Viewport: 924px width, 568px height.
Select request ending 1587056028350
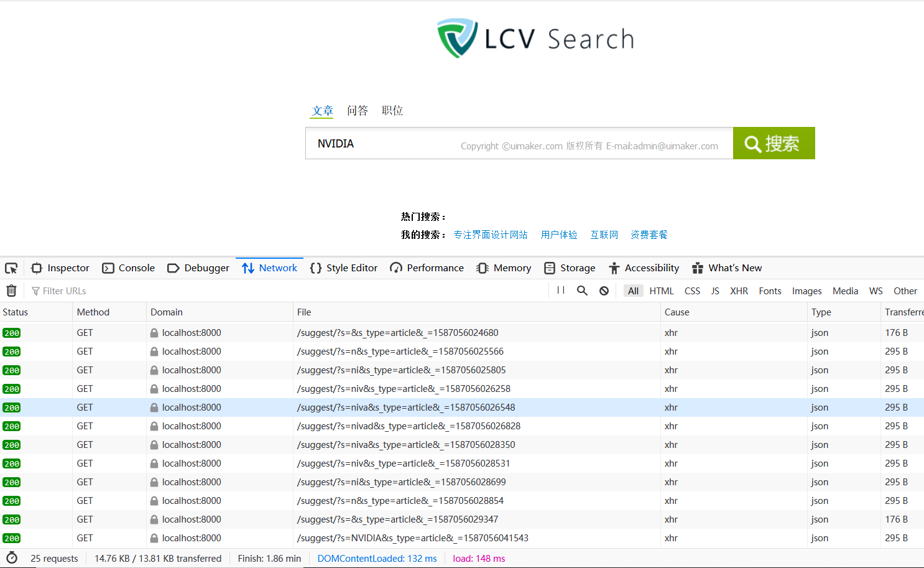462,445
